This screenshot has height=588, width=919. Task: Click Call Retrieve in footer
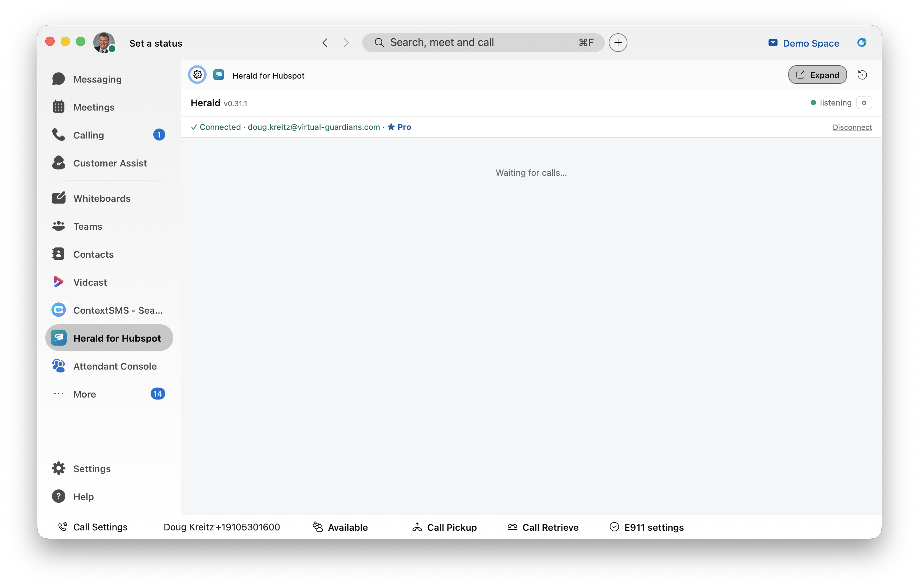pyautogui.click(x=542, y=527)
